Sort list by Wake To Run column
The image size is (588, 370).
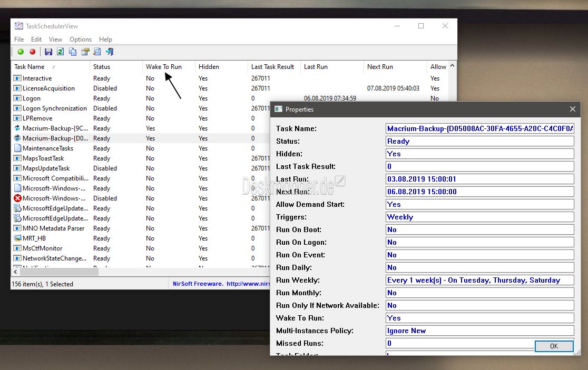(x=164, y=67)
